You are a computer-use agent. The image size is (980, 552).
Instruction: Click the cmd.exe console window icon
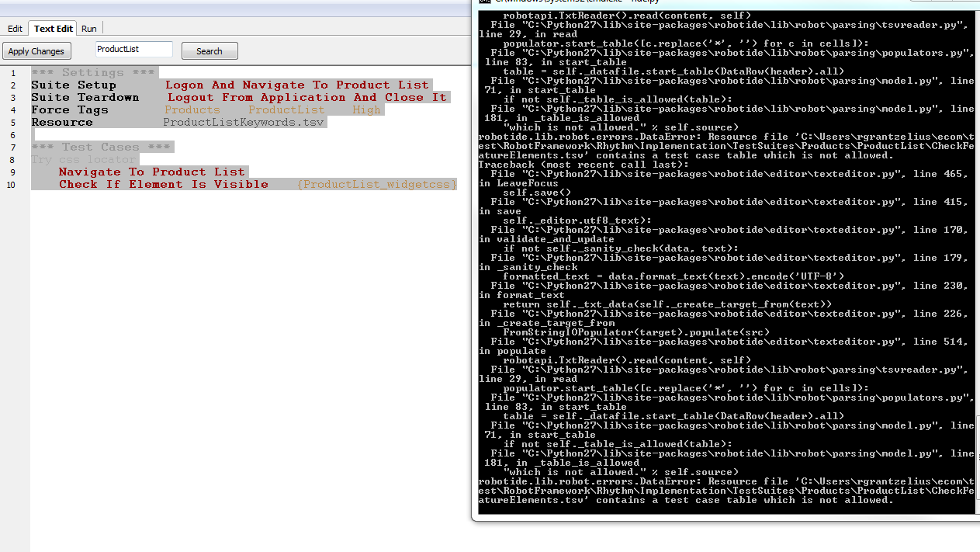tap(484, 2)
